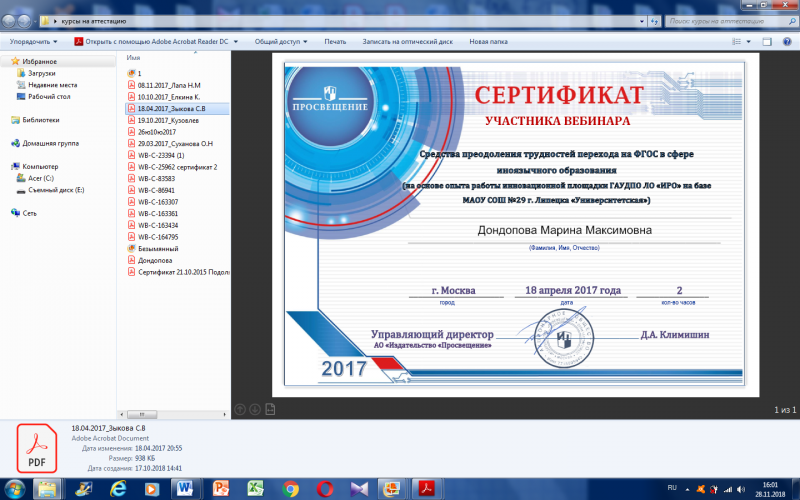The image size is (800, 500).
Task: Open Рабочий стол in navigation pane
Action: pyautogui.click(x=49, y=96)
